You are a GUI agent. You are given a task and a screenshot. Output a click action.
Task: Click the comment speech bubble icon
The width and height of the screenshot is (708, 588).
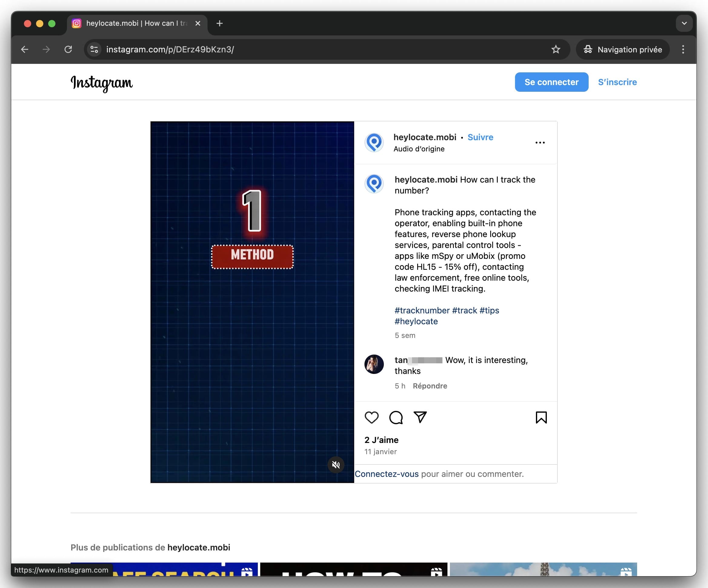coord(396,418)
